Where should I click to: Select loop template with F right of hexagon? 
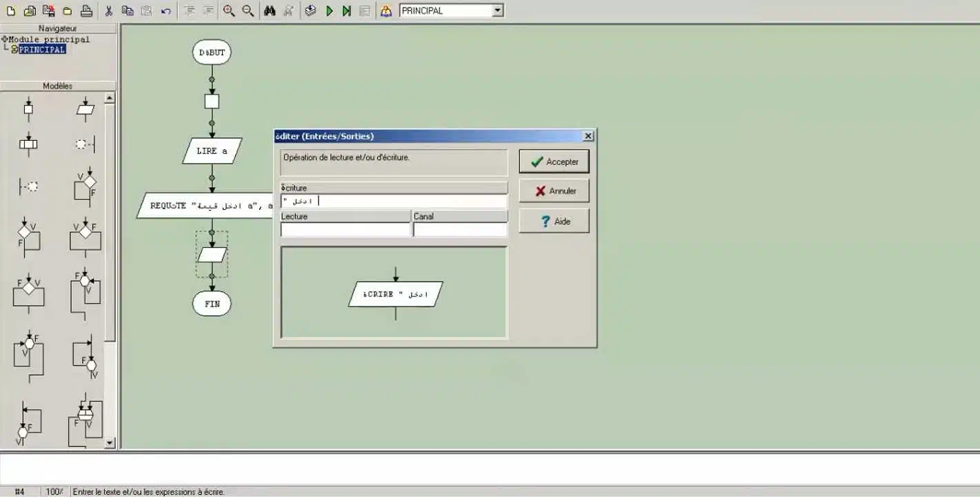(28, 357)
